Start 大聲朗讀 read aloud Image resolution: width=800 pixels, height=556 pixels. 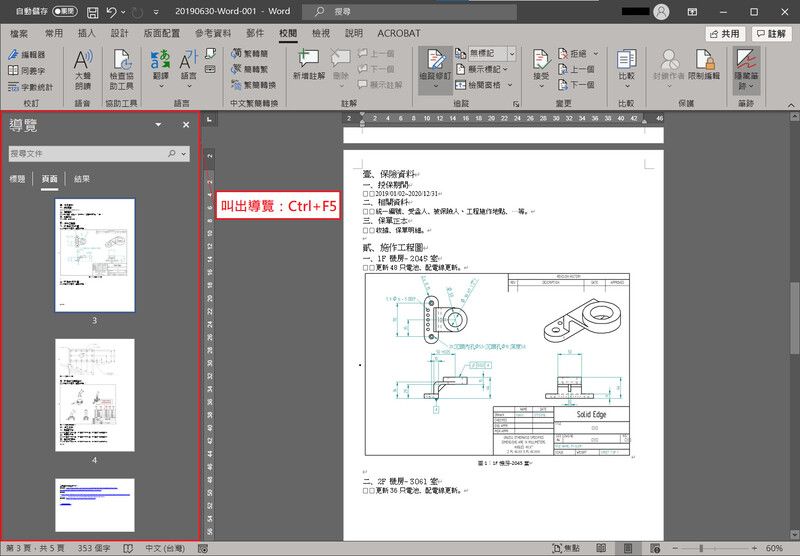pyautogui.click(x=83, y=70)
